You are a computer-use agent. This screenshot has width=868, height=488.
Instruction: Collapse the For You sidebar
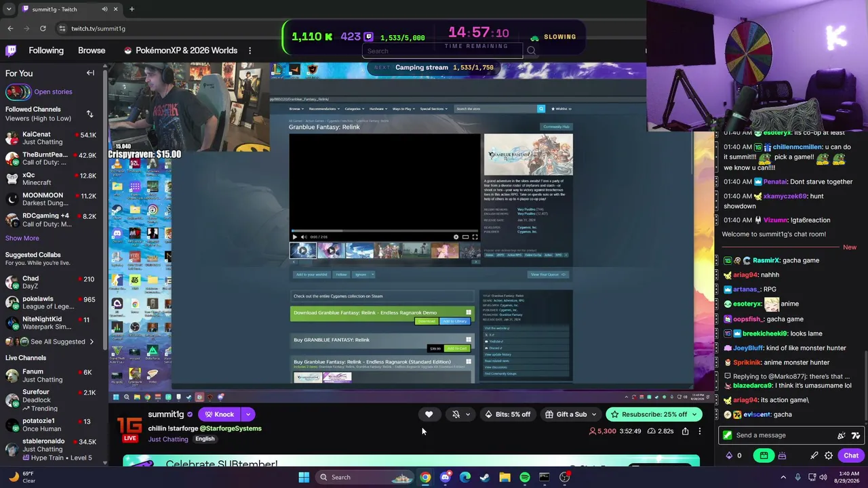coord(90,73)
